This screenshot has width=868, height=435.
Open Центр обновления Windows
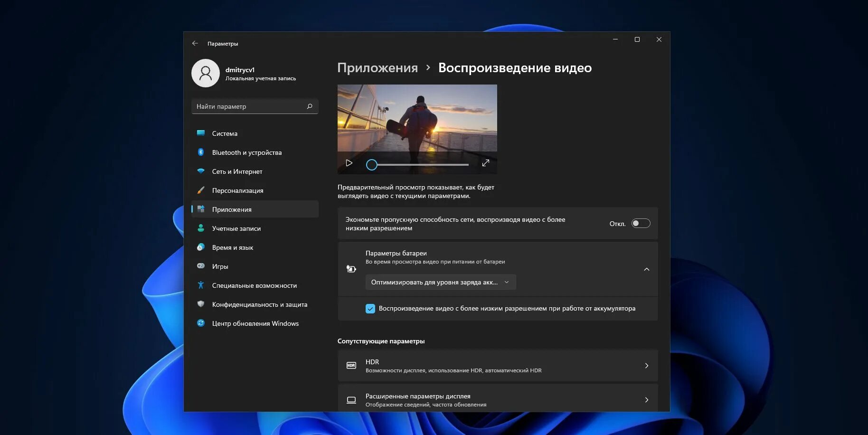[x=255, y=323]
